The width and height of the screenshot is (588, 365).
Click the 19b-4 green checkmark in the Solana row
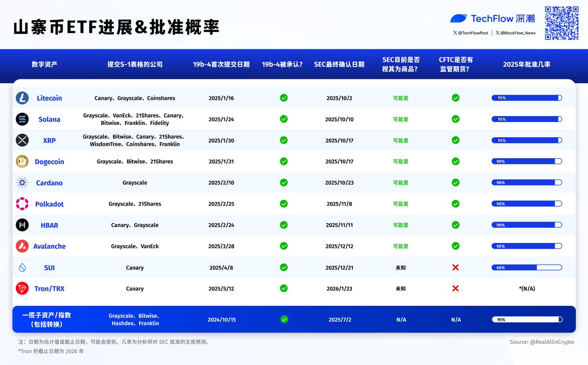pos(284,119)
